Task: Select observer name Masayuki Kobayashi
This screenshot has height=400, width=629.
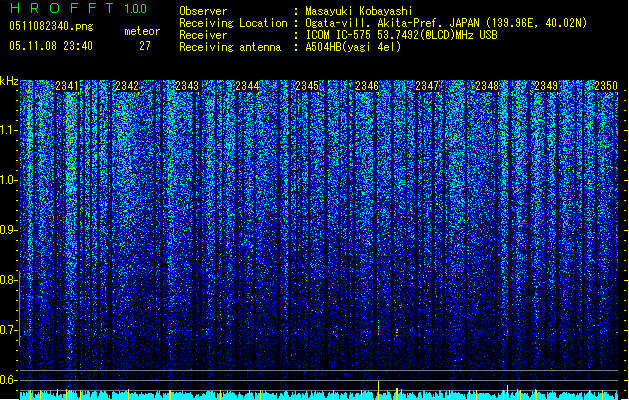Action: (x=359, y=11)
